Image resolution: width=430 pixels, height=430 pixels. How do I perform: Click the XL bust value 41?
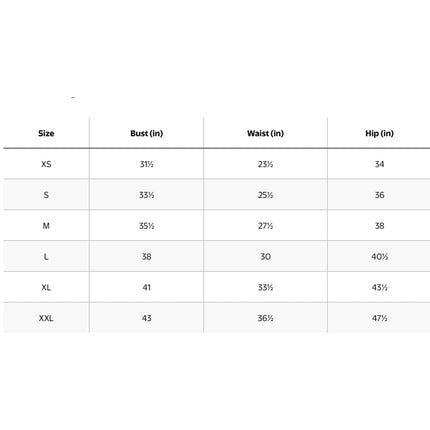pyautogui.click(x=147, y=287)
